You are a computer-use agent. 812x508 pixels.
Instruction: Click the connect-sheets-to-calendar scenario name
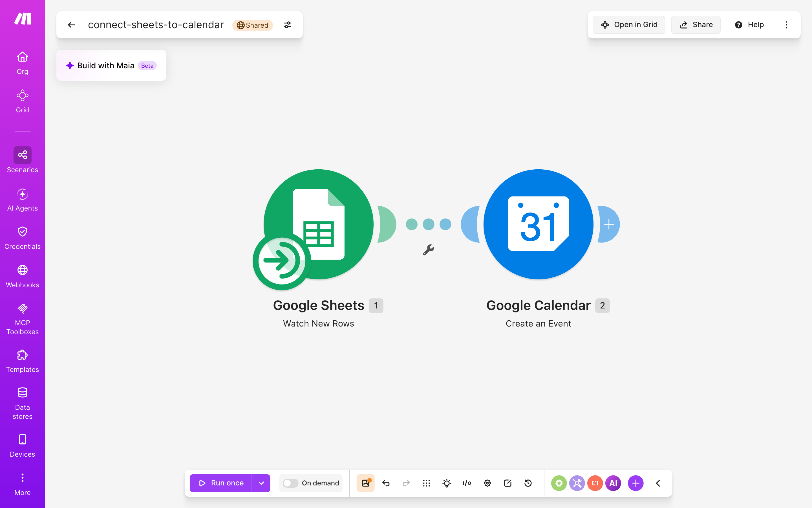tap(156, 25)
